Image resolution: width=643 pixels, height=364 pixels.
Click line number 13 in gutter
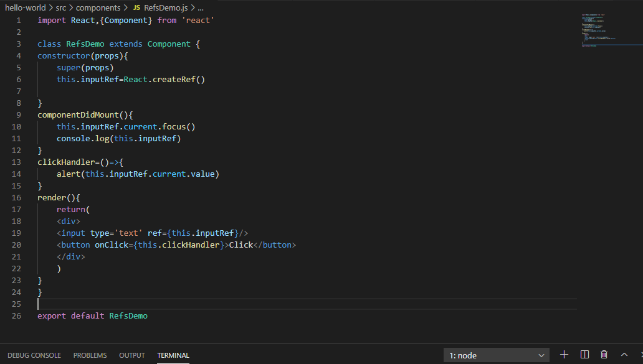pyautogui.click(x=16, y=162)
